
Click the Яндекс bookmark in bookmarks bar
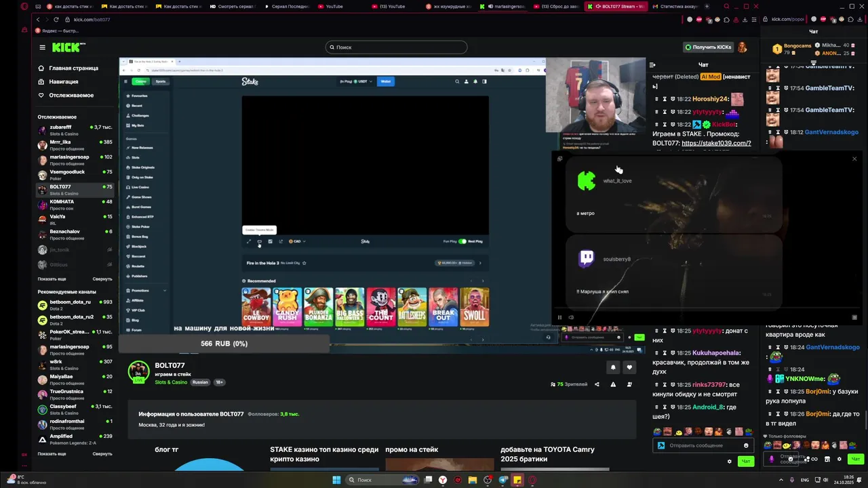[x=58, y=30]
